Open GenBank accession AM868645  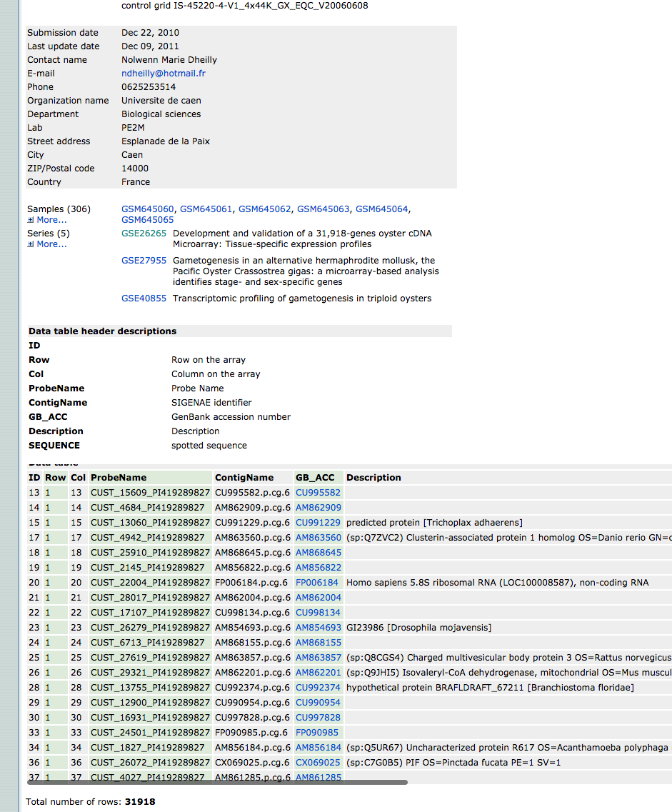coord(319,553)
